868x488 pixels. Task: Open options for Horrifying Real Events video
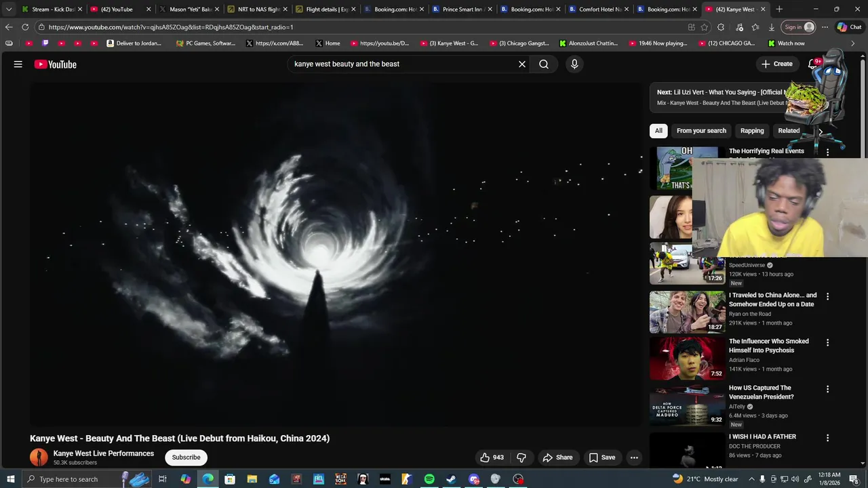tap(827, 152)
